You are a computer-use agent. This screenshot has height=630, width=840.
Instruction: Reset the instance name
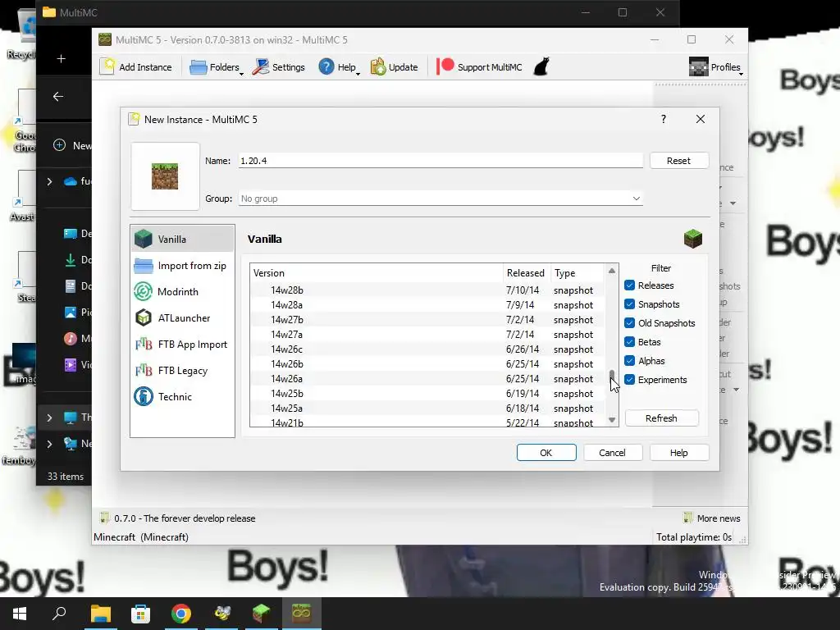tap(678, 161)
